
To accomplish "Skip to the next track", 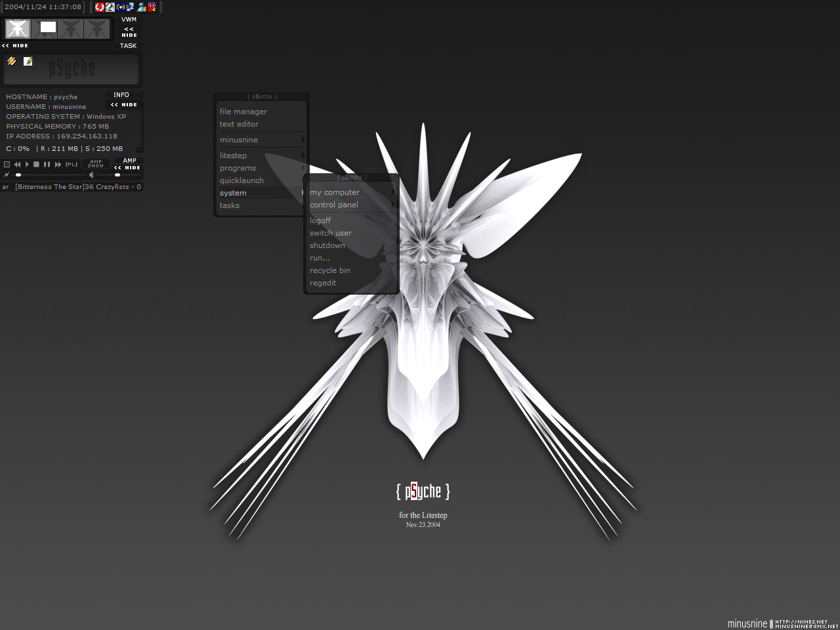I will (58, 164).
